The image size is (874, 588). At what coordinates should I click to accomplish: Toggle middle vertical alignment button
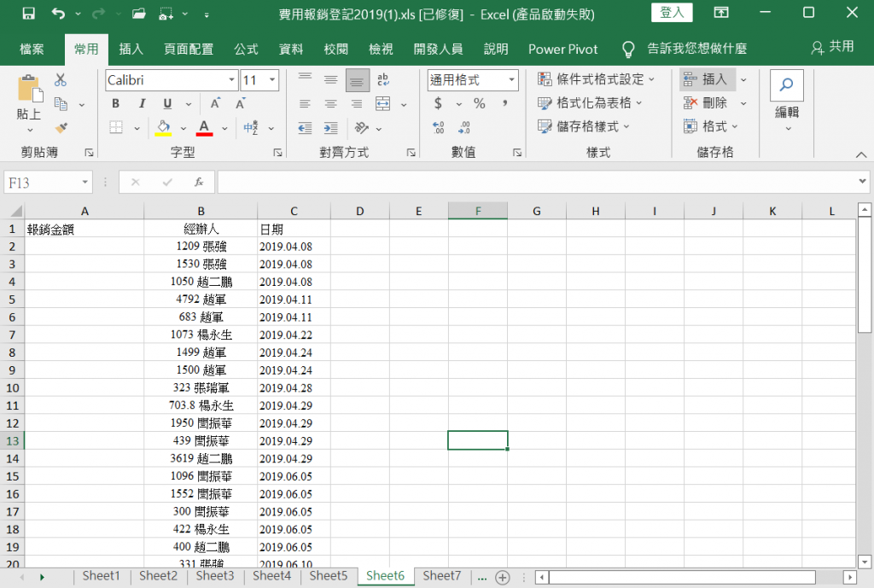pyautogui.click(x=331, y=79)
